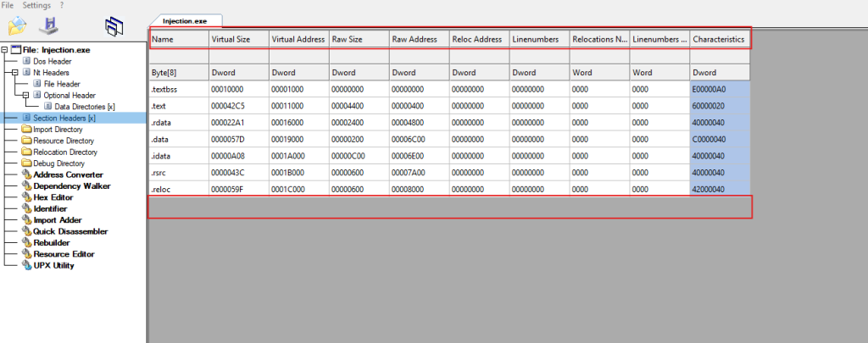Click the Characteristics column header
This screenshot has height=343, width=868.
tap(718, 39)
